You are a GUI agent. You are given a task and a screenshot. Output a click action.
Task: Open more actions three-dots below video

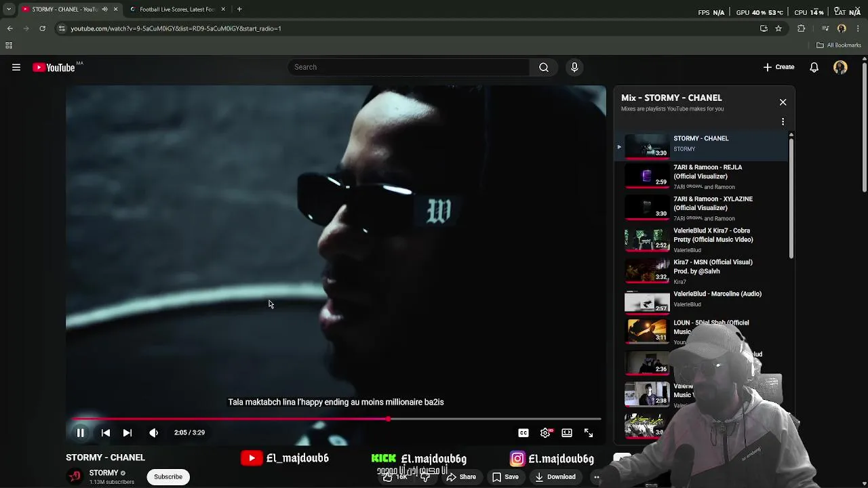pyautogui.click(x=597, y=477)
